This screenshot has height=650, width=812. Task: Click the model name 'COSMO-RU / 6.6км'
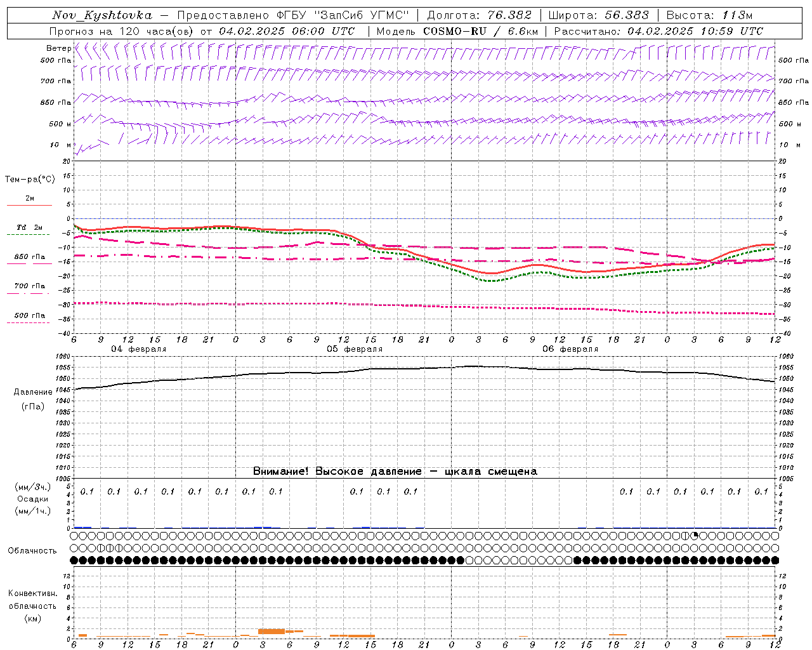[481, 31]
